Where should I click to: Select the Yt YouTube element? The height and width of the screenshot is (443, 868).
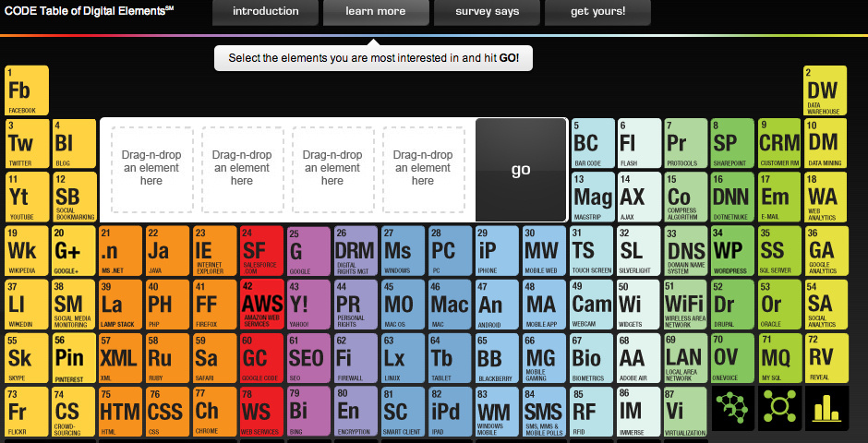click(x=27, y=197)
